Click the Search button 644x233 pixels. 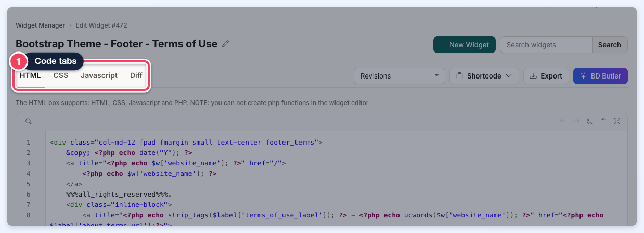610,45
